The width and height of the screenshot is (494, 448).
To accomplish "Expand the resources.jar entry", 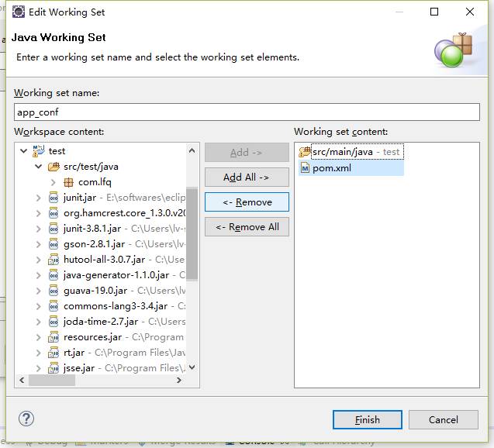I will tap(39, 337).
